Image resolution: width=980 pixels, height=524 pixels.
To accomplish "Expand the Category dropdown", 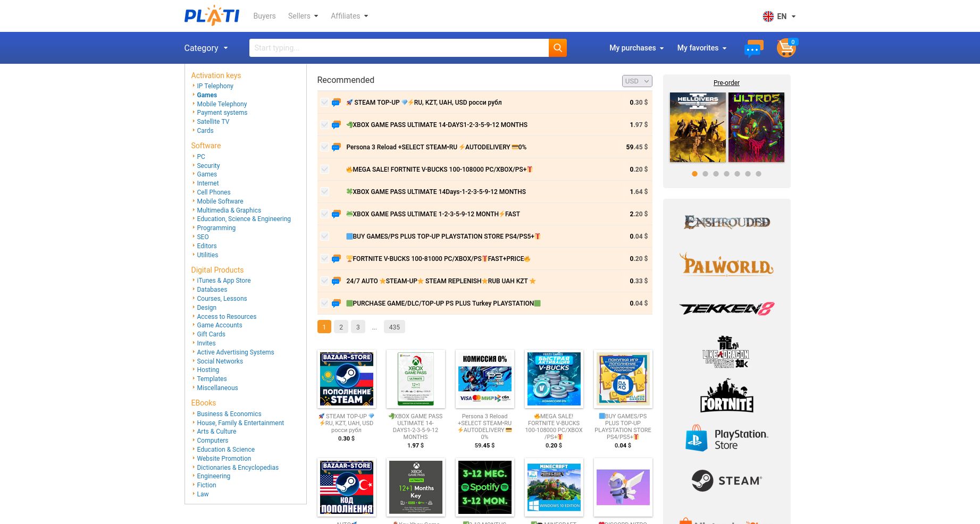I will pyautogui.click(x=206, y=48).
